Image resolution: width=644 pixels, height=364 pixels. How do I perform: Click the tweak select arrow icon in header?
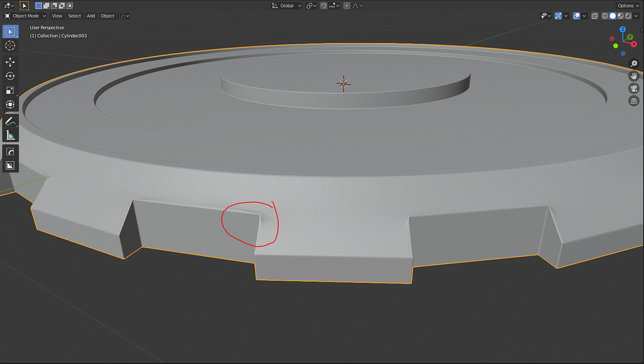click(x=25, y=6)
